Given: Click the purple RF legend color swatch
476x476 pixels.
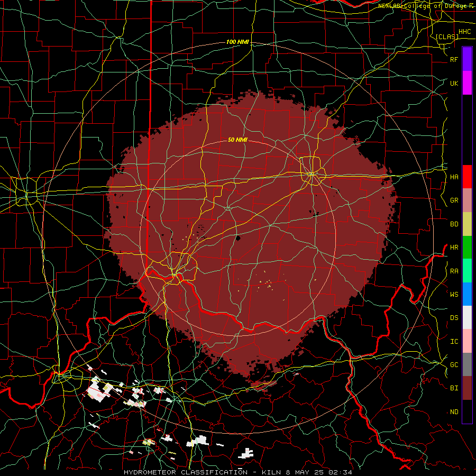Looking at the screenshot, I should pos(467,59).
